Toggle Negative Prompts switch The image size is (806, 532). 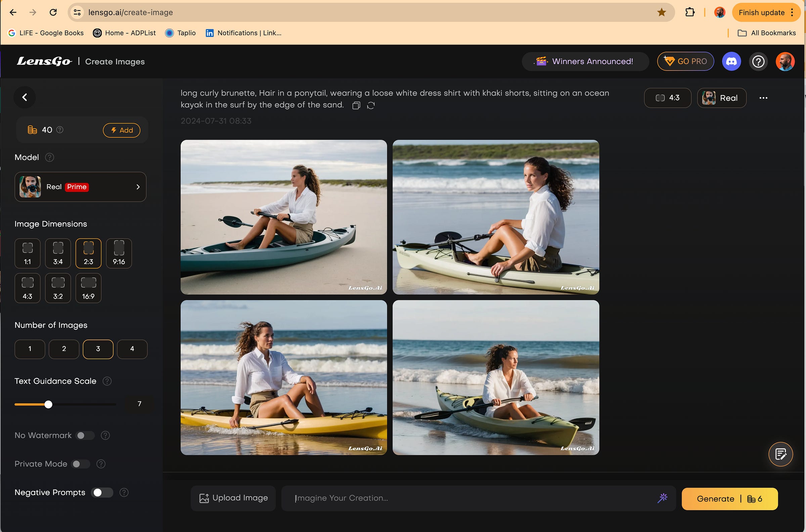(x=102, y=492)
